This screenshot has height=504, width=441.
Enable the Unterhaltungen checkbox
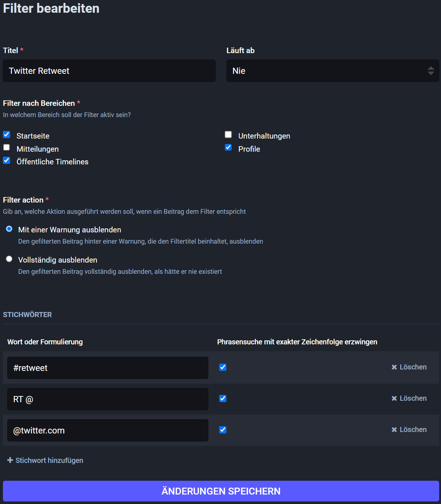(x=228, y=135)
